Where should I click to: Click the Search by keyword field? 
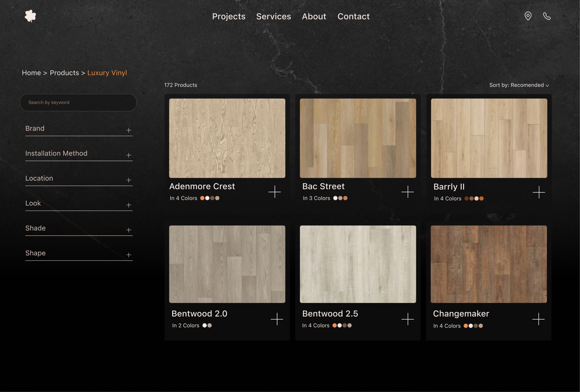point(78,103)
